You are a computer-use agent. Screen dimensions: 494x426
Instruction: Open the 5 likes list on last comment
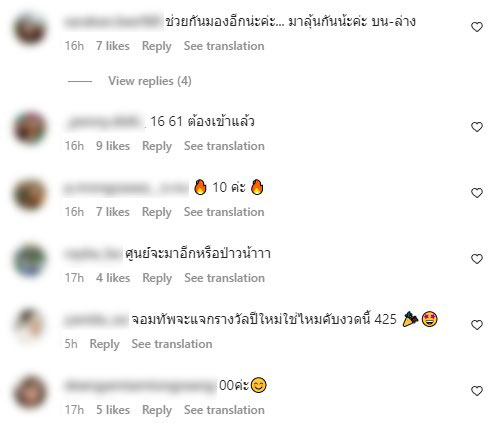(113, 410)
